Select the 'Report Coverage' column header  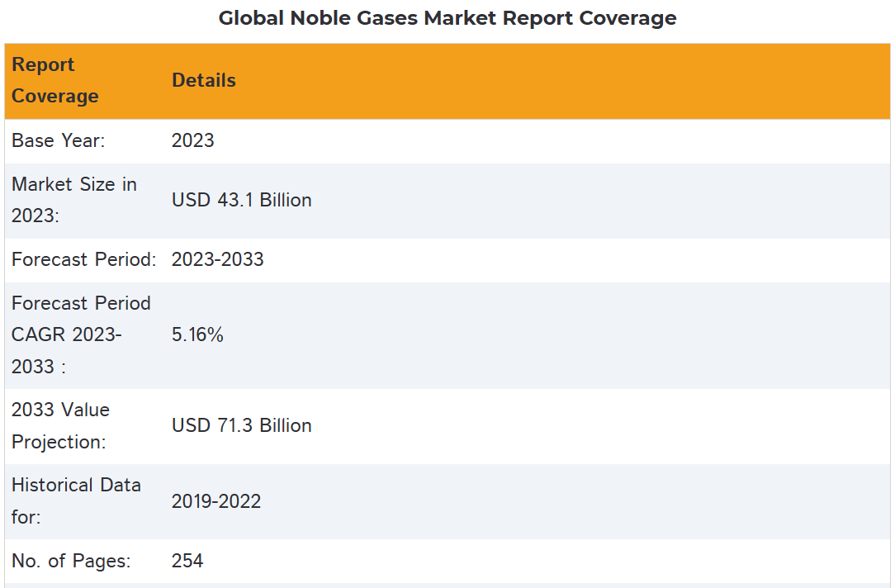pyautogui.click(x=55, y=81)
